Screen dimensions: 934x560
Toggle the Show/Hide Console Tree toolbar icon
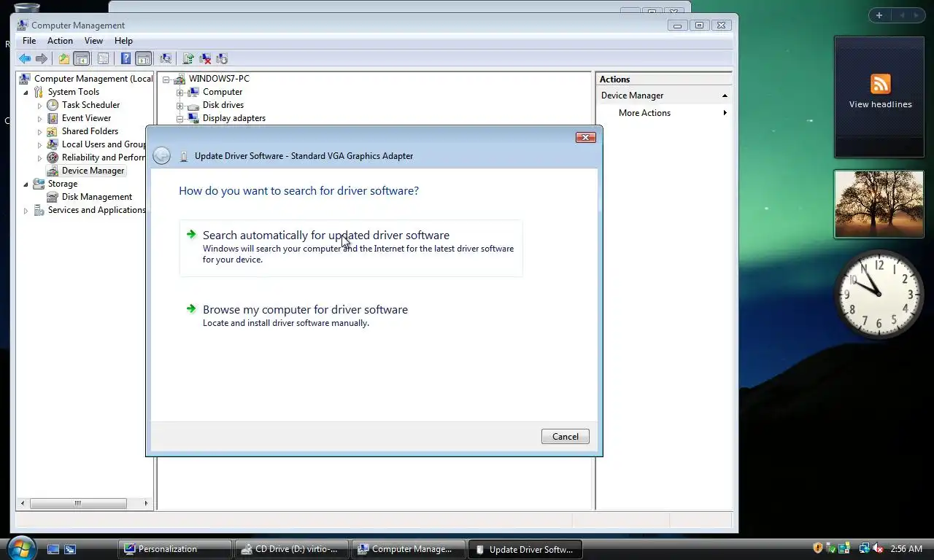pos(82,59)
